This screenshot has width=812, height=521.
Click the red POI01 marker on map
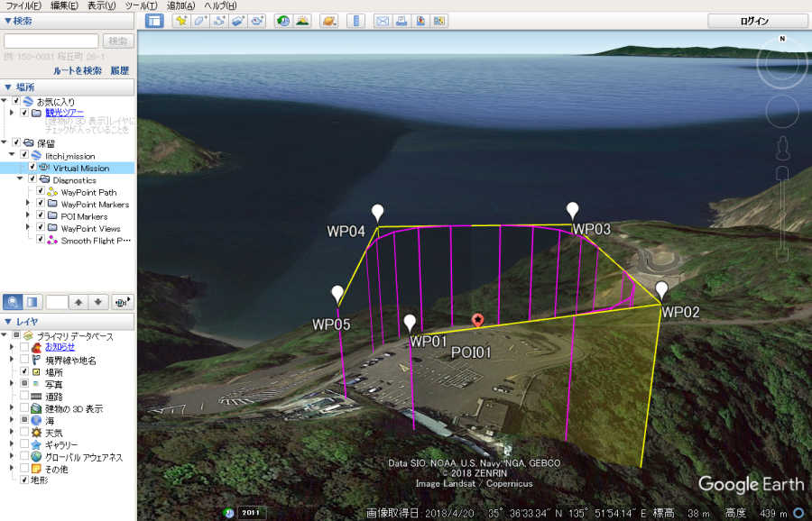478,320
